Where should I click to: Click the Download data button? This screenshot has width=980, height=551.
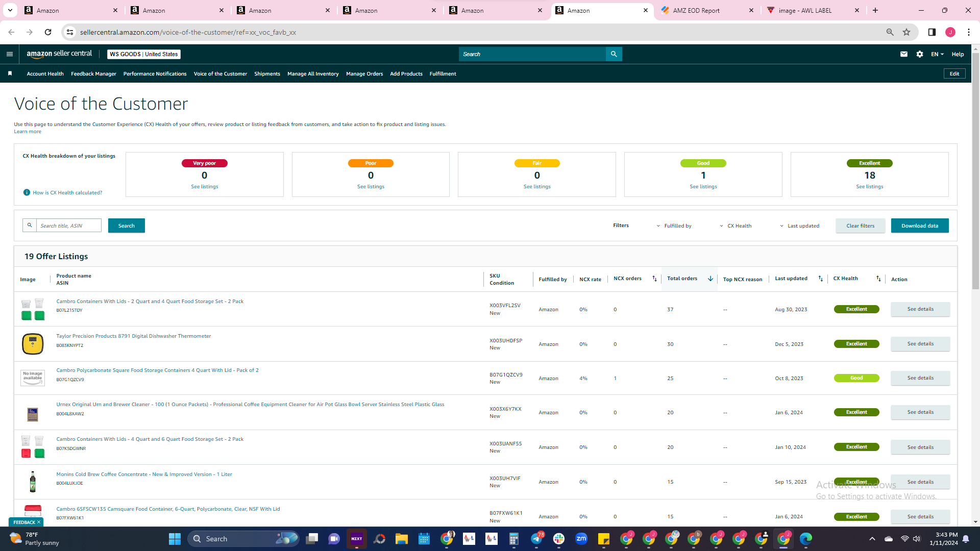tap(920, 226)
